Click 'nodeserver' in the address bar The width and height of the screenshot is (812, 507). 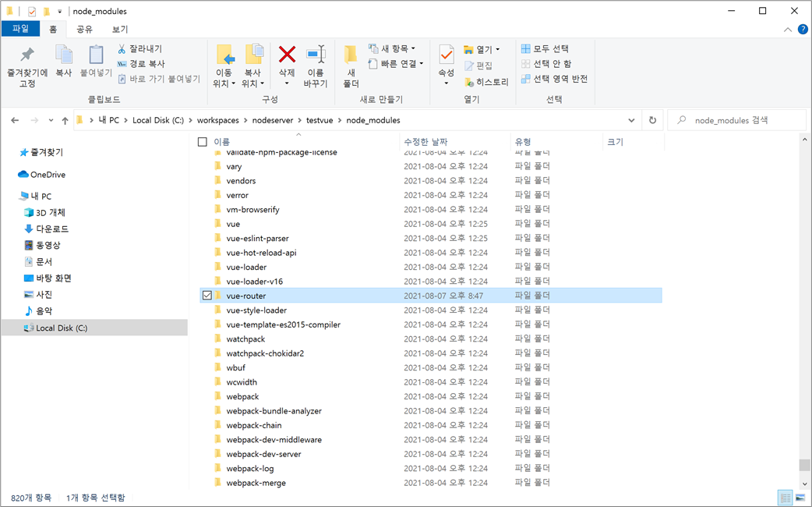click(x=273, y=120)
